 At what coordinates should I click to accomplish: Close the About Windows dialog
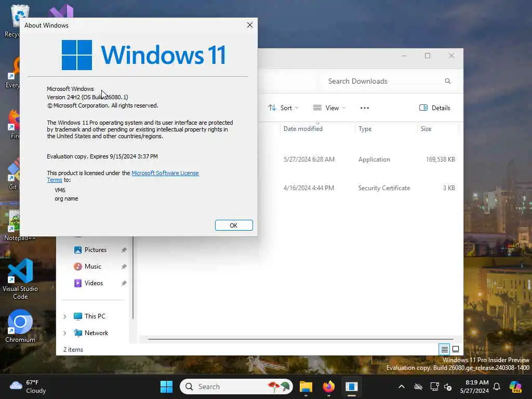point(250,25)
